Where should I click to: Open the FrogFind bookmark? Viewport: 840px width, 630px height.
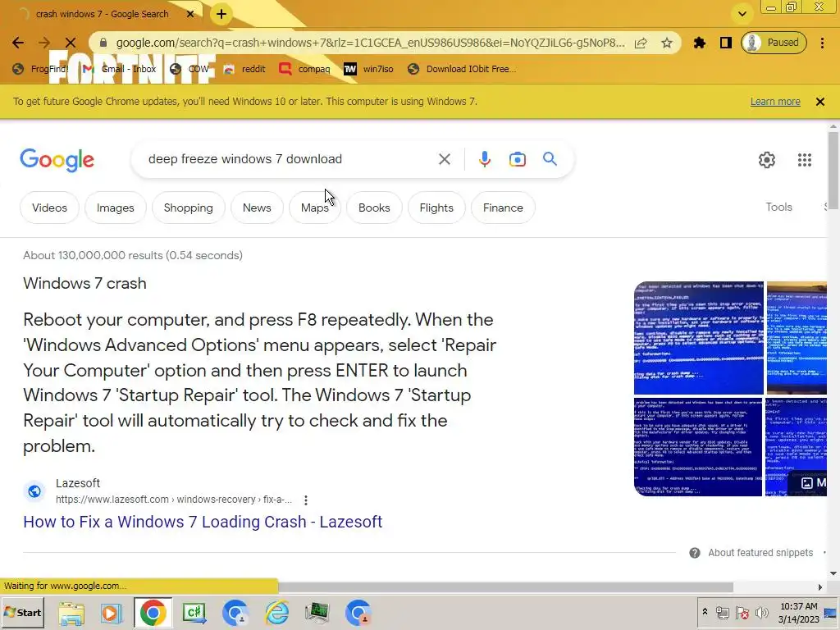coord(41,69)
